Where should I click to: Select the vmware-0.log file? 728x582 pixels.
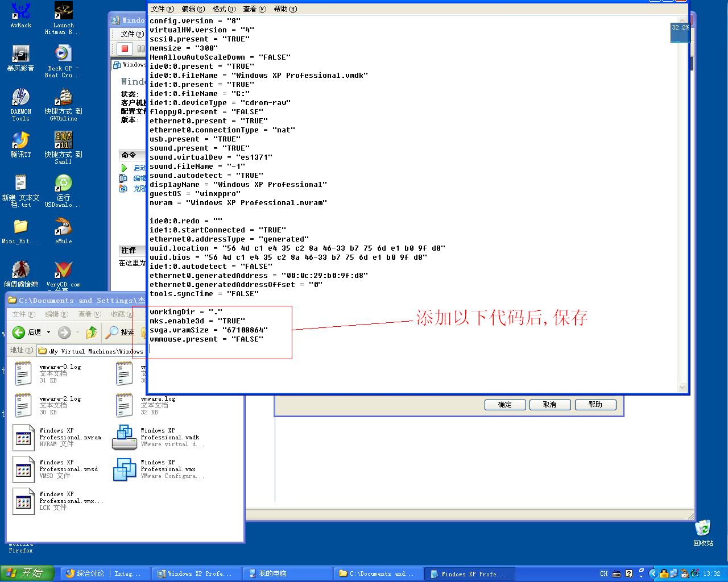(47, 373)
